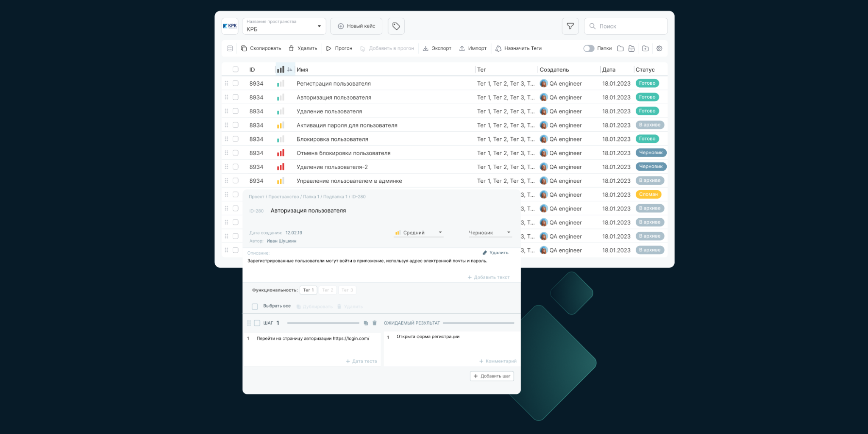This screenshot has width=868, height=434.
Task: Click the KPK logo icon
Action: point(230,26)
